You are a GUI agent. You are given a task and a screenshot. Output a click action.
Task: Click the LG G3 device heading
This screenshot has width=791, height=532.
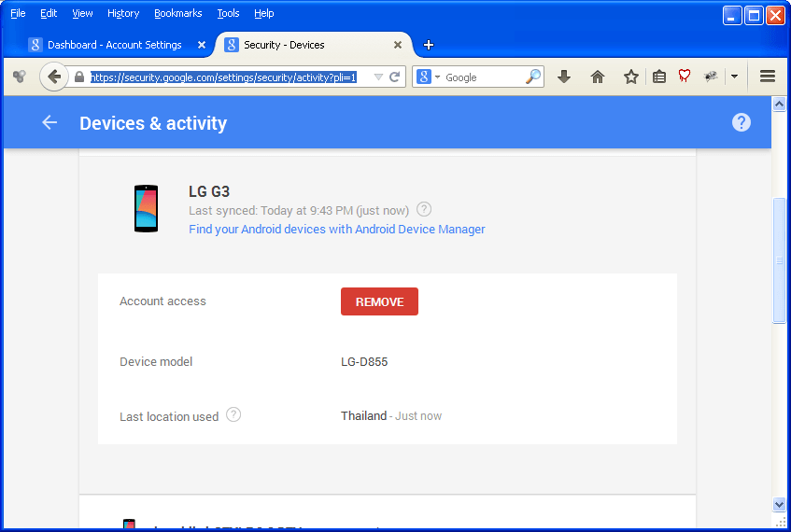click(209, 191)
